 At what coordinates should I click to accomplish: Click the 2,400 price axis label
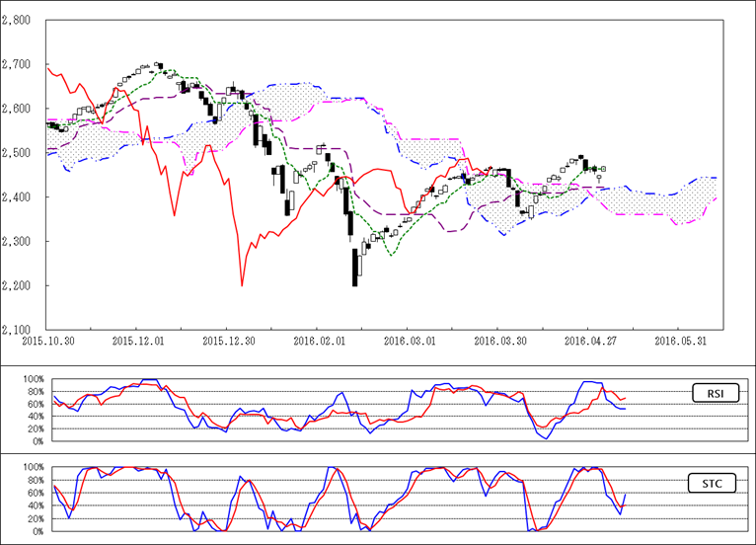pos(17,197)
